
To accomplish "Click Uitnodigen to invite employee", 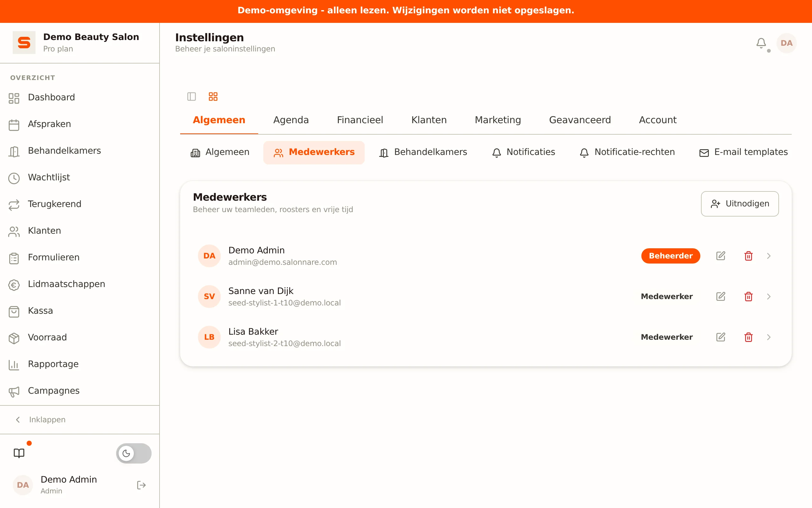I will click(x=740, y=204).
